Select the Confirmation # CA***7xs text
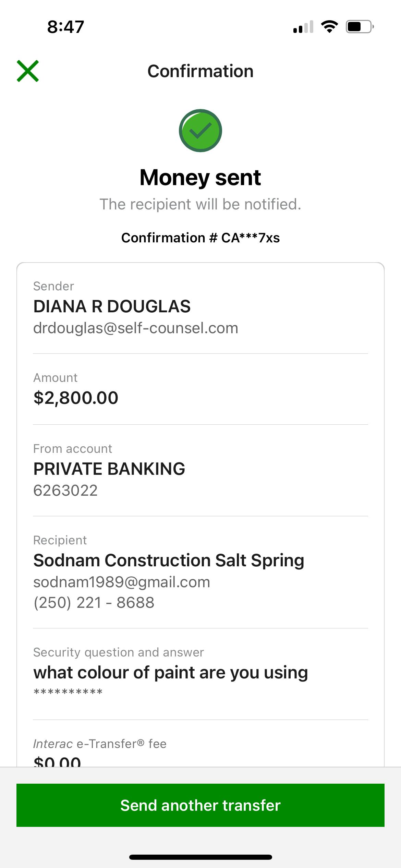401x868 pixels. pos(200,238)
